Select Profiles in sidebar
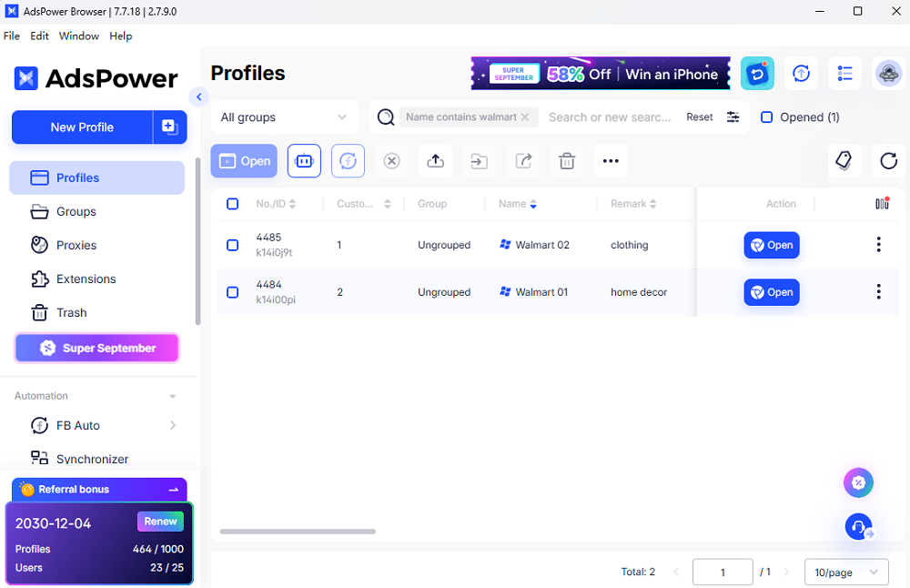Viewport: 910px width, 588px height. tap(97, 177)
